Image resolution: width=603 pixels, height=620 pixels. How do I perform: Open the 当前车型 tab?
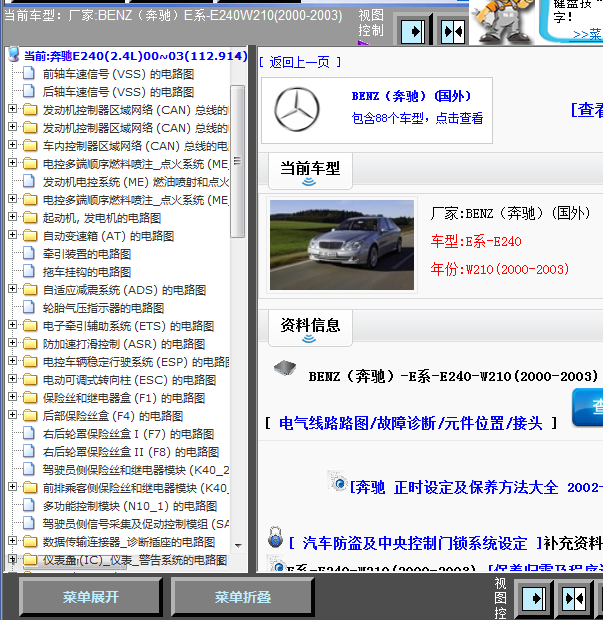[x=310, y=171]
